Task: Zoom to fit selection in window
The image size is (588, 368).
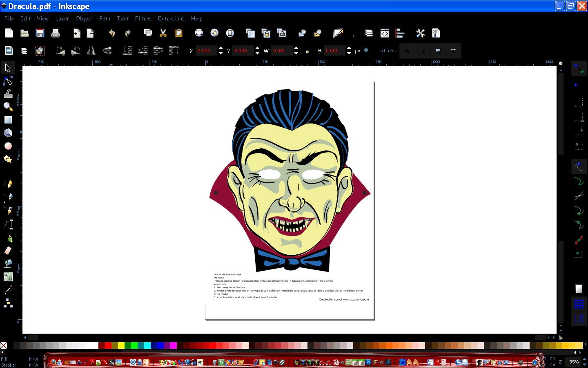Action: pos(199,33)
